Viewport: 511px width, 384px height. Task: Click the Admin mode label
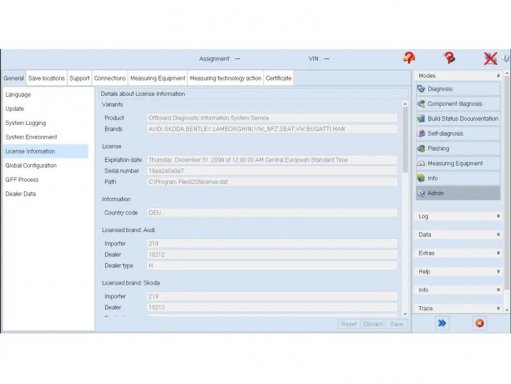[436, 193]
